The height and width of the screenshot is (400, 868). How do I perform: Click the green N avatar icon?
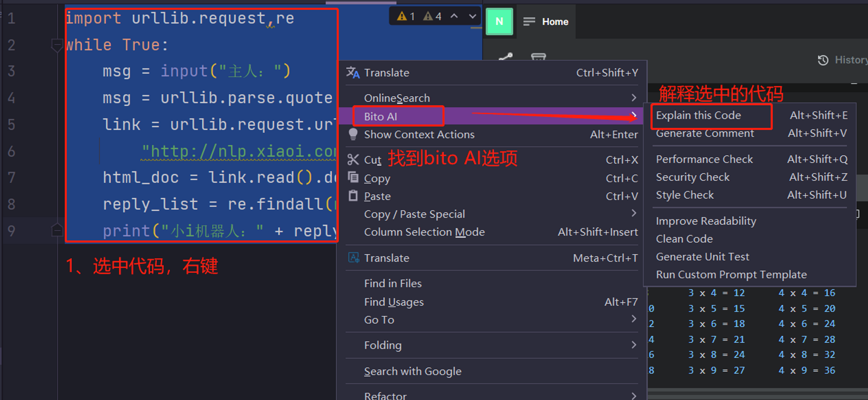500,21
